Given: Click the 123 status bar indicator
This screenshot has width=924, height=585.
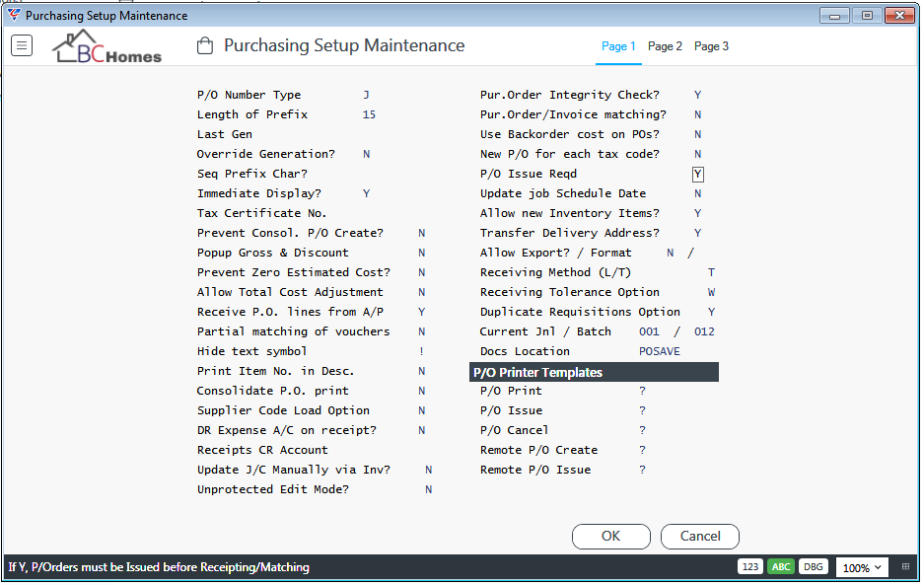Looking at the screenshot, I should click(750, 567).
